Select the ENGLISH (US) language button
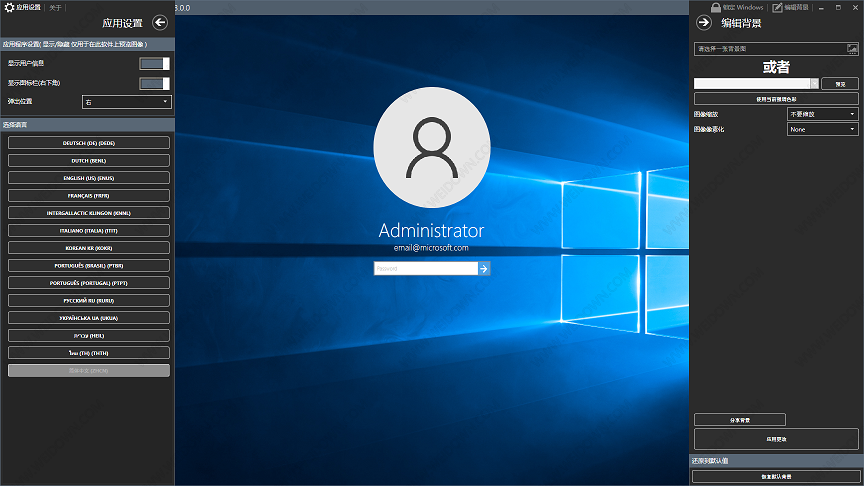The height and width of the screenshot is (486, 864). pyautogui.click(x=89, y=178)
